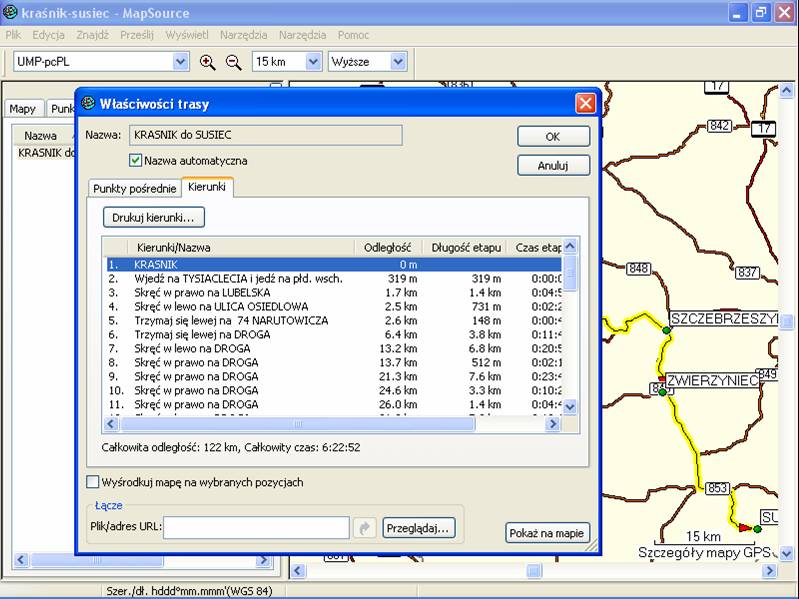
Task: Click the map view scroll down arrow
Action: 786,553
